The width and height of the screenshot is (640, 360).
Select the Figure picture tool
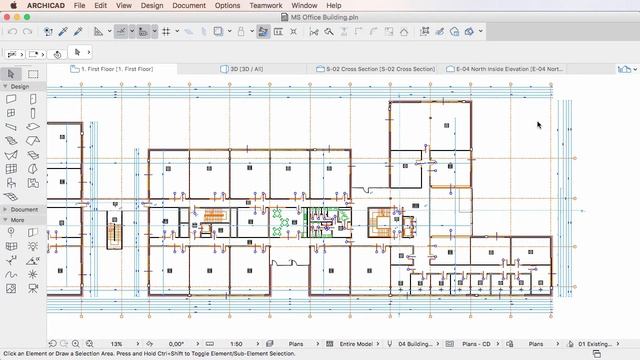(x=11, y=289)
